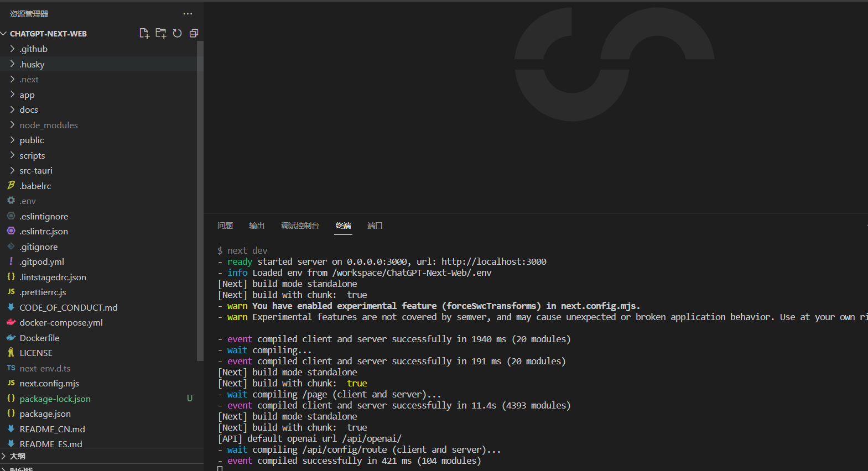Expand the .husky folder

tap(12, 64)
